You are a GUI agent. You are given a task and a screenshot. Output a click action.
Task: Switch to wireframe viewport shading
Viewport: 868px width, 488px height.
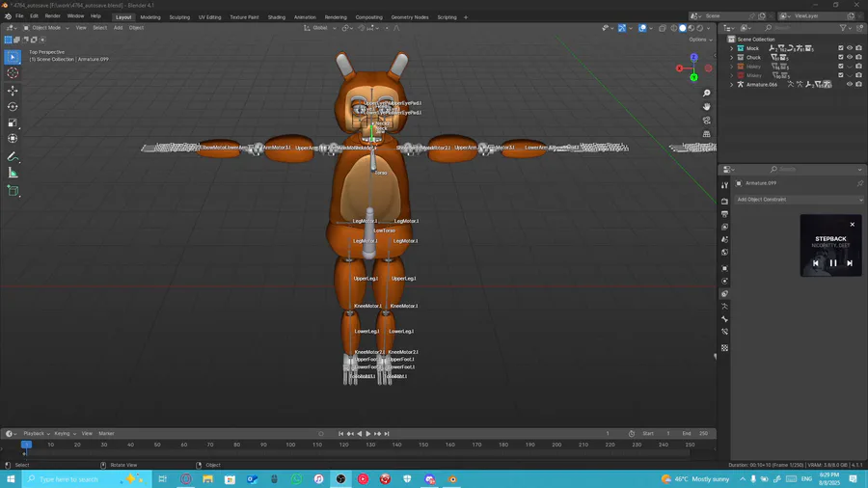(x=674, y=28)
